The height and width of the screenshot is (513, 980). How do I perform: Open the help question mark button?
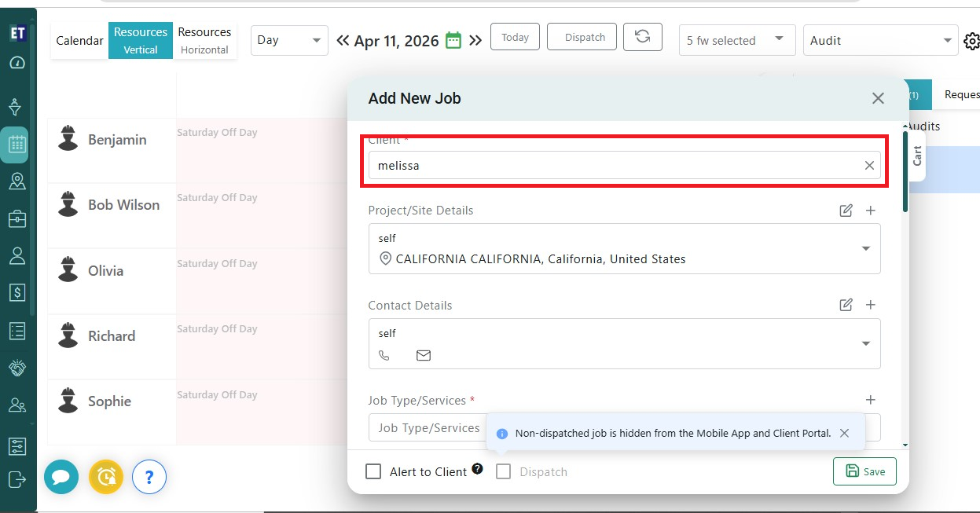(x=149, y=476)
